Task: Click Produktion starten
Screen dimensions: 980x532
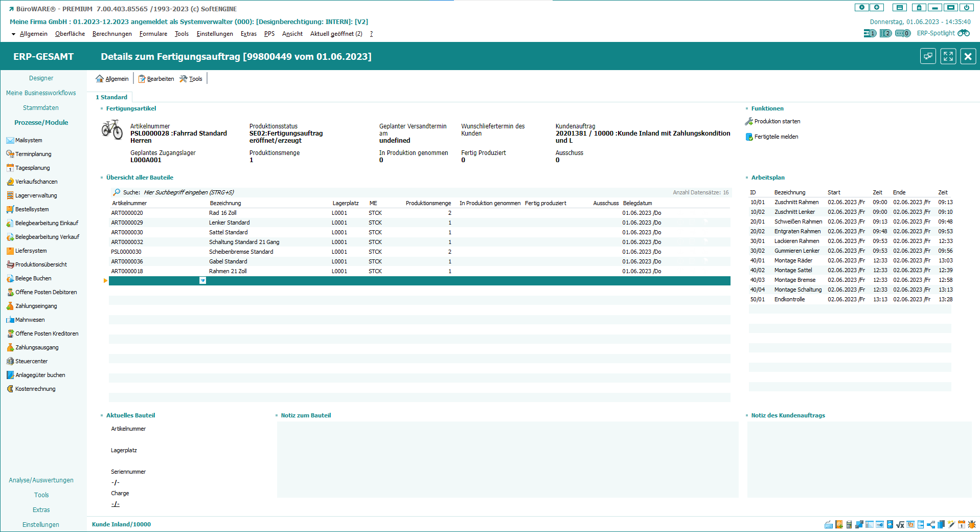Action: (777, 121)
